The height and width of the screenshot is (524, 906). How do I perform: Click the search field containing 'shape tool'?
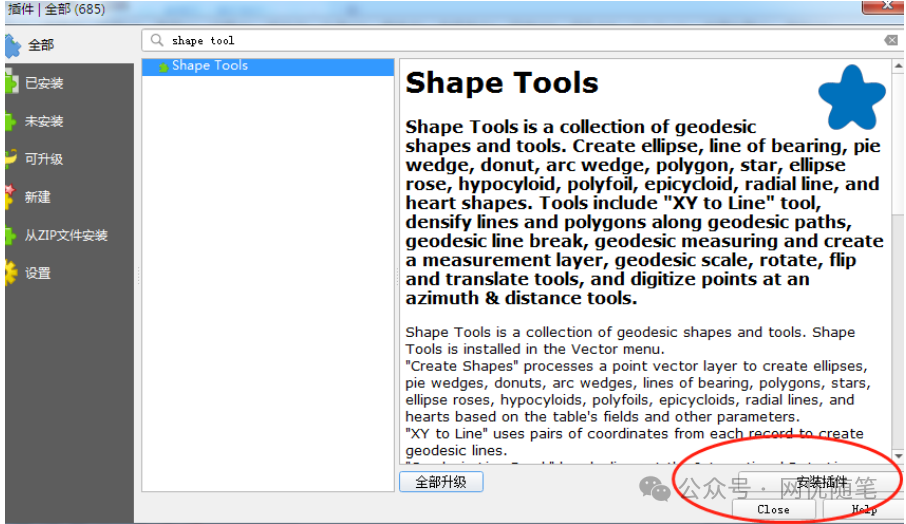click(x=522, y=40)
